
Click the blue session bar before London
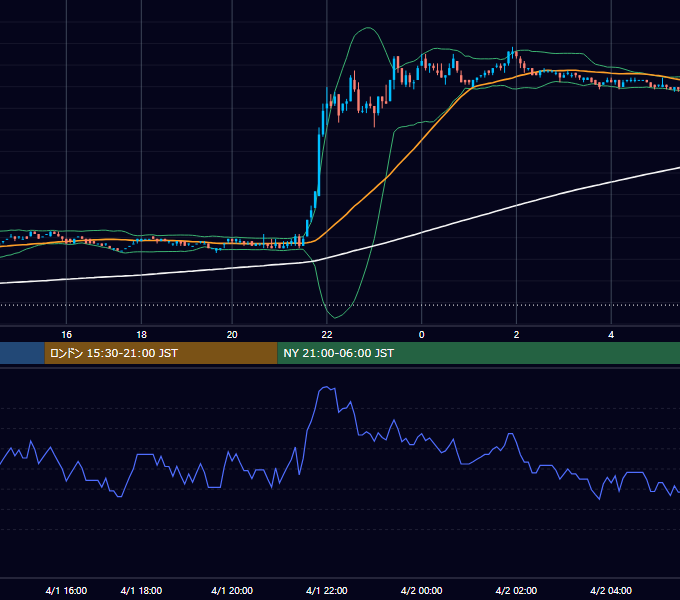[x=22, y=353]
